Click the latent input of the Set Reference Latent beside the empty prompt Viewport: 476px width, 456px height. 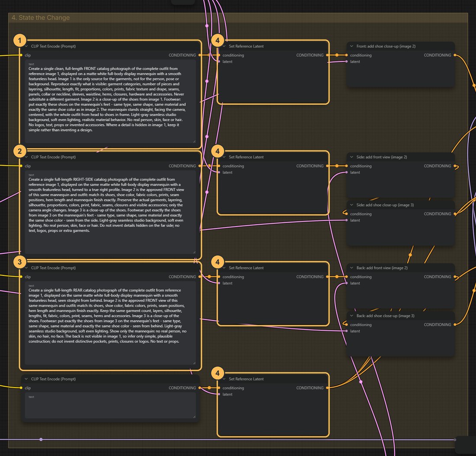(219, 395)
